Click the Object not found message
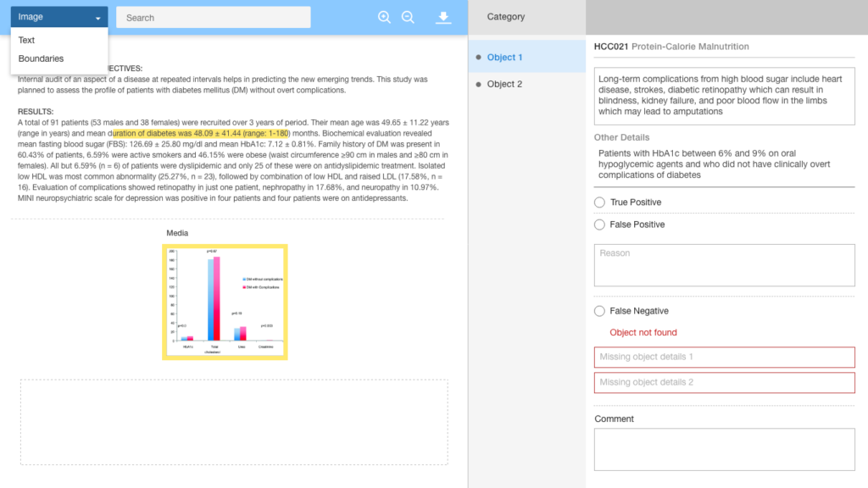Screen dimensions: 868x488 [x=643, y=332]
